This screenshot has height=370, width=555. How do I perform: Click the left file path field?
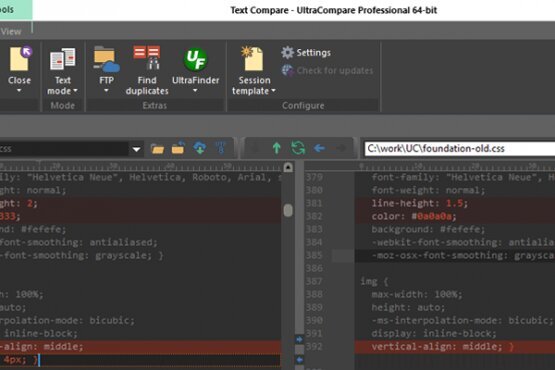click(x=64, y=149)
